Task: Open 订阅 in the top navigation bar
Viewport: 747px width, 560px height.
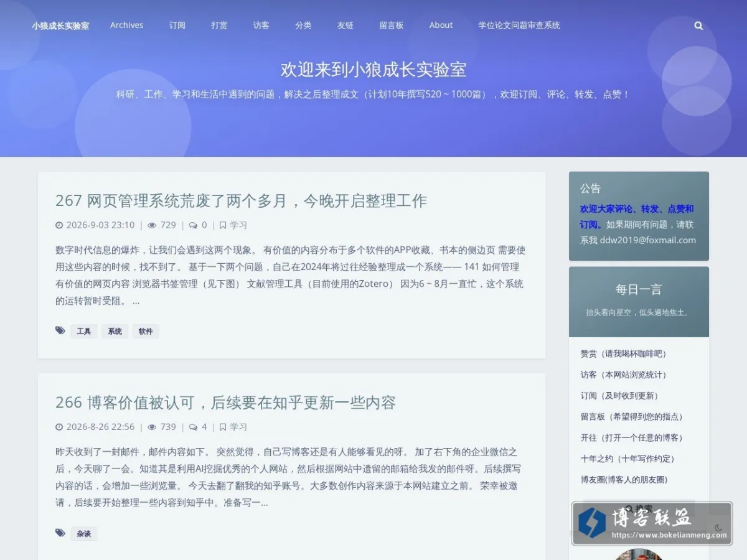Action: (177, 26)
